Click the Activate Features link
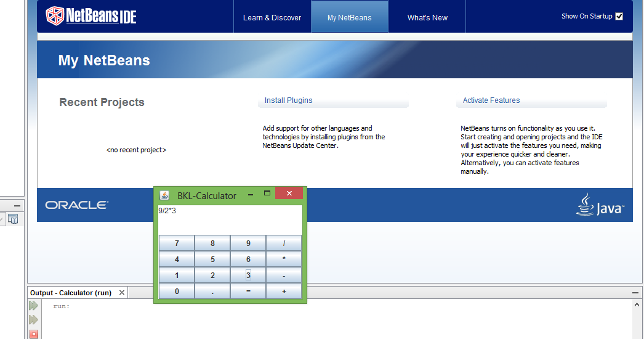644x339 pixels. (491, 100)
